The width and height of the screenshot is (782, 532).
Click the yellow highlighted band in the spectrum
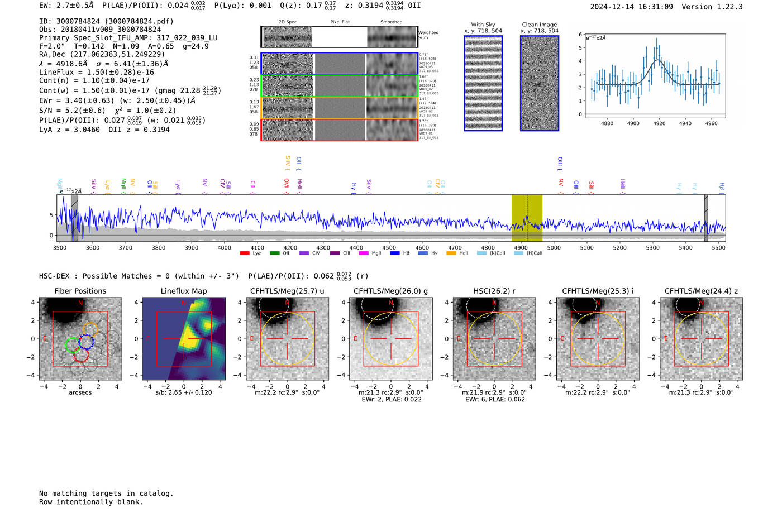[527, 218]
